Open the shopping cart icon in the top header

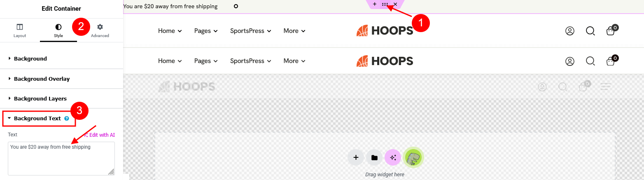point(611,31)
